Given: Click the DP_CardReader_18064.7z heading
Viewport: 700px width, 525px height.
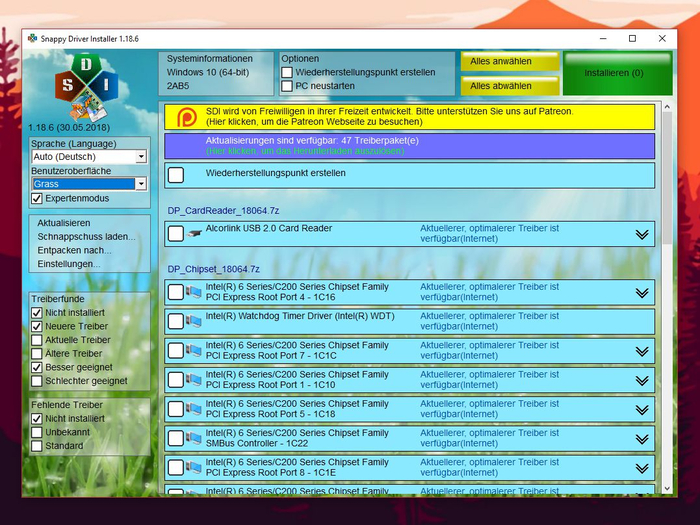Looking at the screenshot, I should [224, 211].
